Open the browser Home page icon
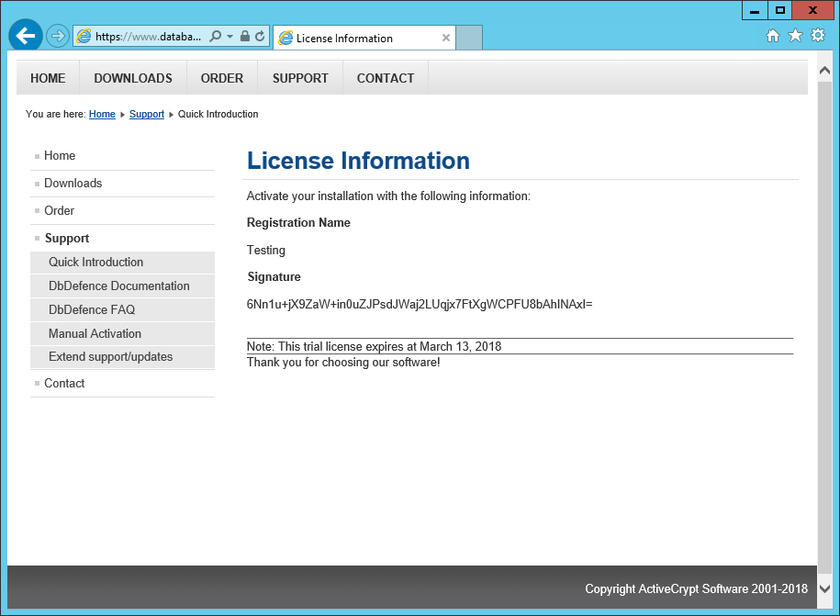The width and height of the screenshot is (840, 616). (x=773, y=36)
